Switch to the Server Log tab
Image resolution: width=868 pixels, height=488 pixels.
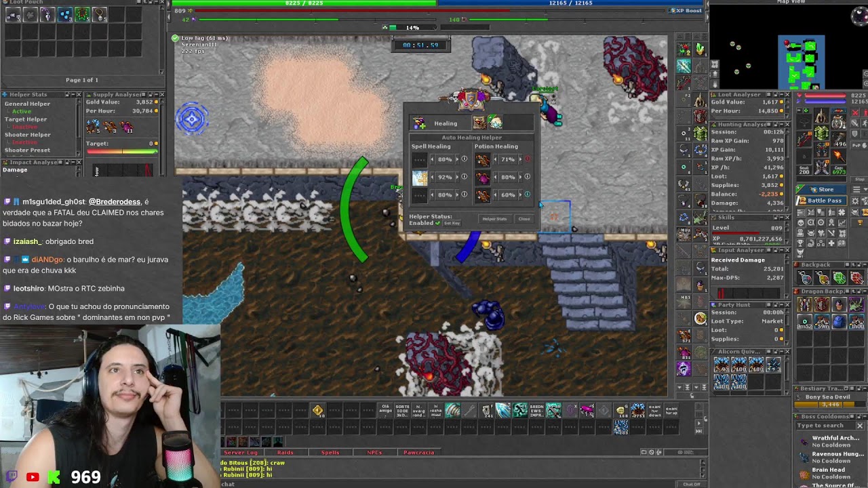[x=241, y=452]
